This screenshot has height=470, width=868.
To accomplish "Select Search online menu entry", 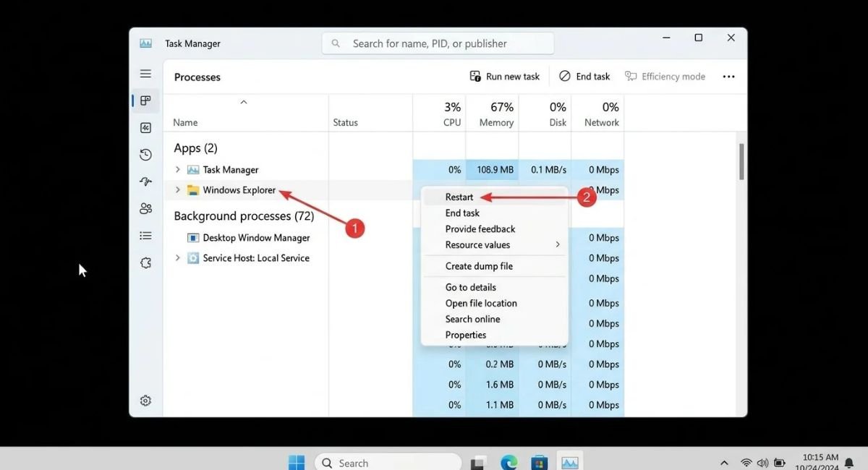I will point(495,319).
